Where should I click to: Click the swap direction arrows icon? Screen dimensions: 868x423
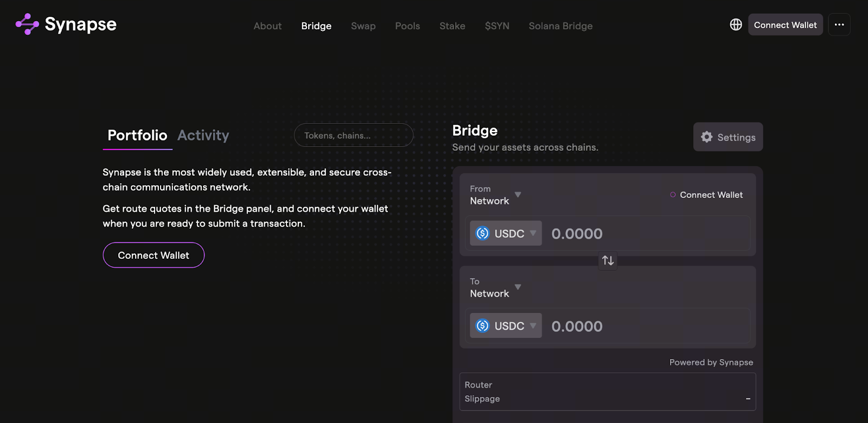(608, 261)
